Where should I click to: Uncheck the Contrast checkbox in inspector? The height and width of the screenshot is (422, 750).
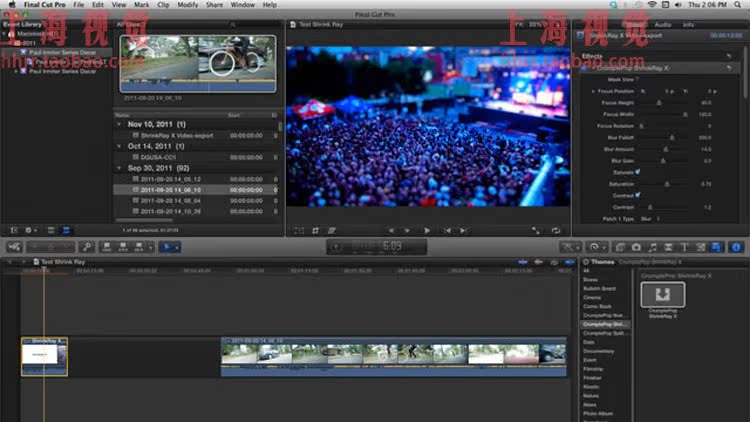coord(638,195)
